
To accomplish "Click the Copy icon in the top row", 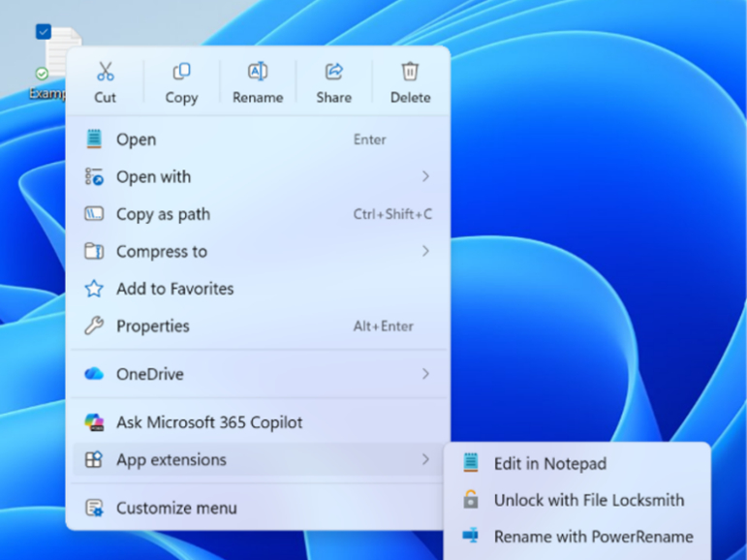I will point(181,72).
